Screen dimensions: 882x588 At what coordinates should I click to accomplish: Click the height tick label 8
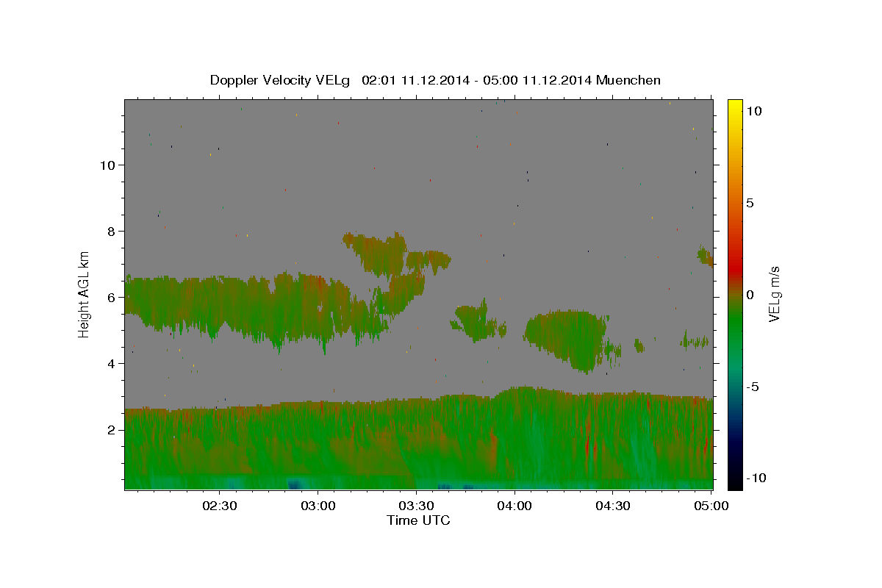coord(110,231)
